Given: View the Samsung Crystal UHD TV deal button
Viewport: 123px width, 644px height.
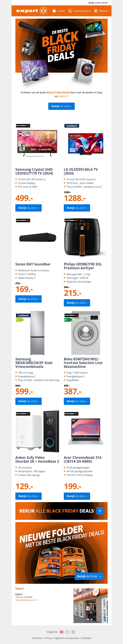Looking at the screenshot, I should [28, 208].
